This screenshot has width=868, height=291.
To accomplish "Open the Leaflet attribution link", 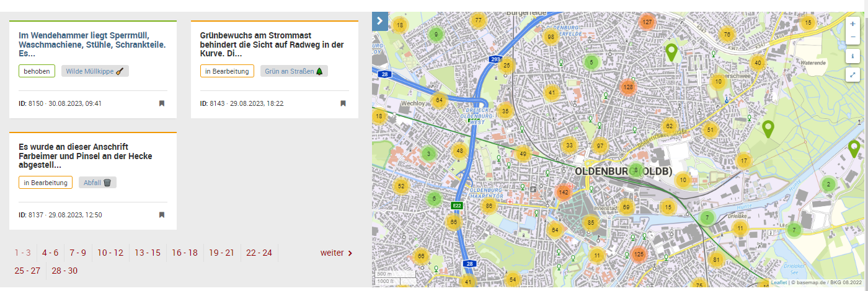I will [779, 282].
